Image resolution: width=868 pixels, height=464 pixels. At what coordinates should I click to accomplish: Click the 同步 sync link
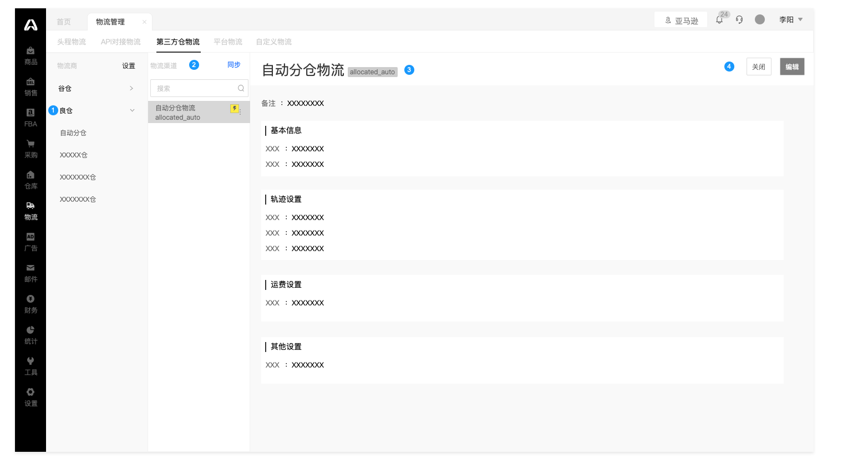point(234,65)
